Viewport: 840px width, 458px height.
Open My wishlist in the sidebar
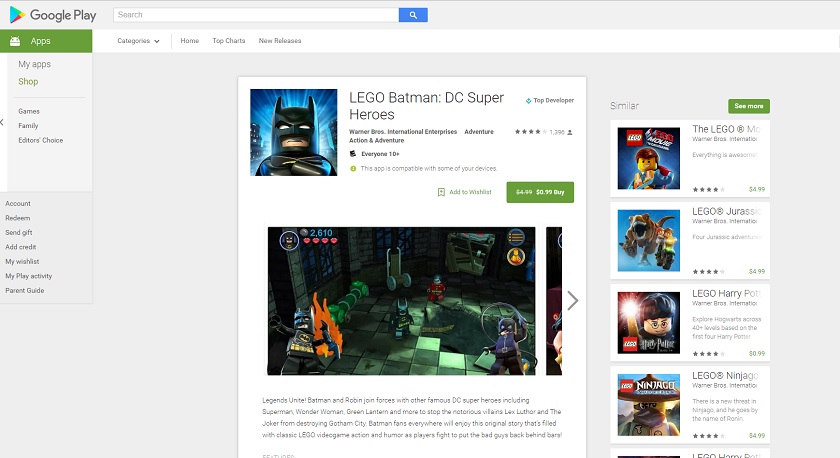coord(22,261)
